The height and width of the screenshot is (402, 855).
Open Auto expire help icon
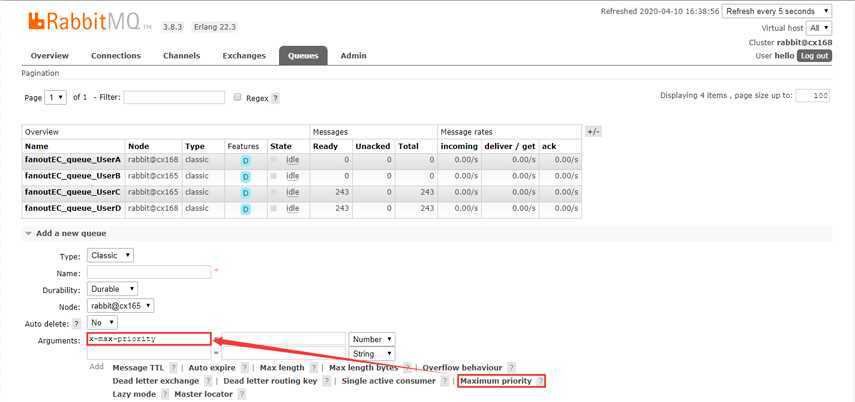point(244,368)
